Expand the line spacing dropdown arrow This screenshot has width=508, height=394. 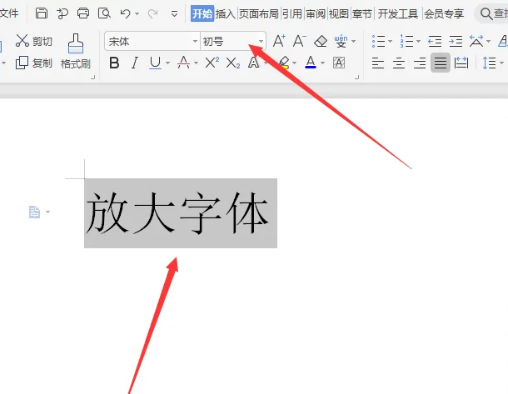[x=502, y=63]
